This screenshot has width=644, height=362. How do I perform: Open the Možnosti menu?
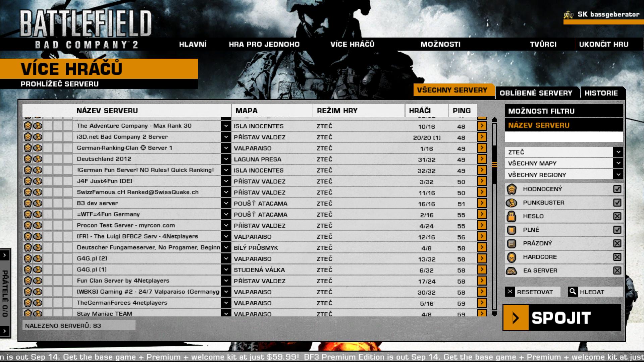pos(440,44)
